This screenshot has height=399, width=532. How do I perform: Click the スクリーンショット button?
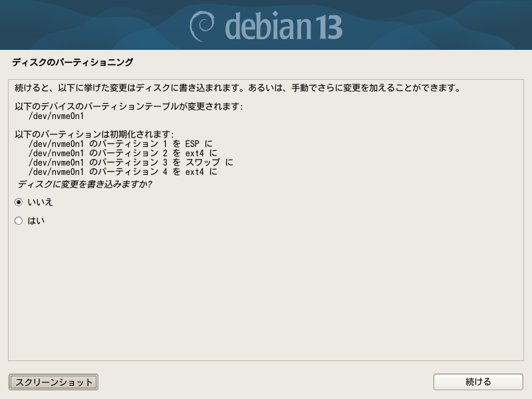pyautogui.click(x=53, y=382)
